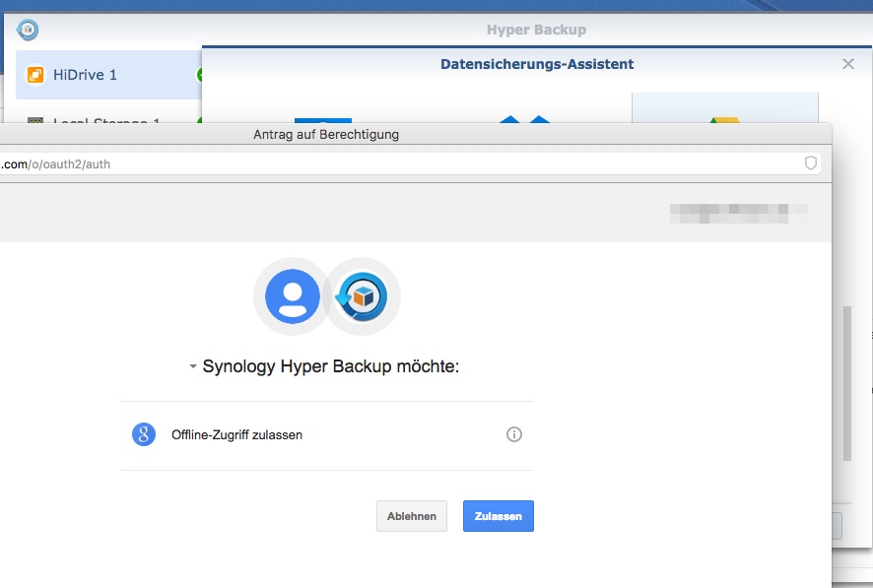Click the oauth2 URL address field
873x588 pixels.
coord(394,163)
